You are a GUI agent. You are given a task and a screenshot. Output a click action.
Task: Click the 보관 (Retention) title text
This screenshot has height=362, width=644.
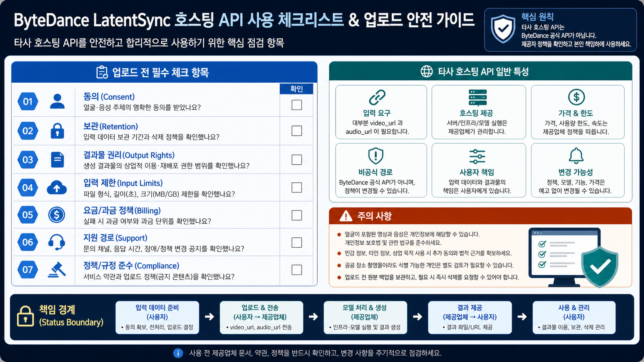[x=111, y=126]
